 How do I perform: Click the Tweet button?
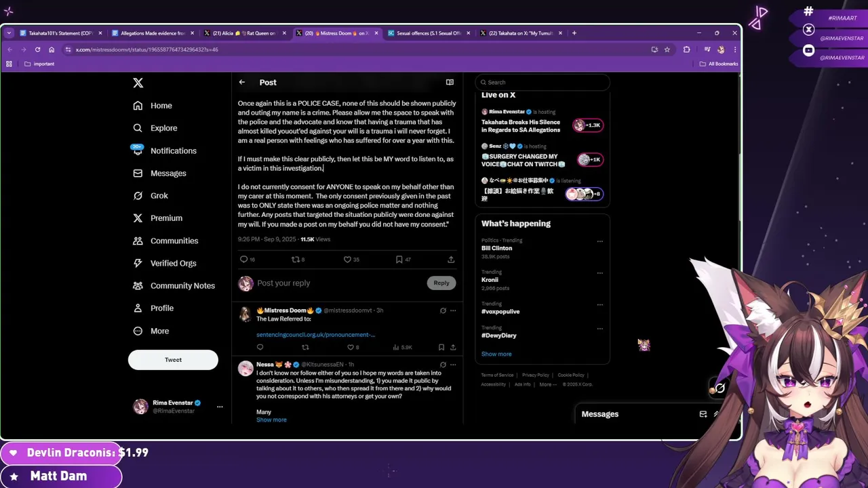coord(173,360)
